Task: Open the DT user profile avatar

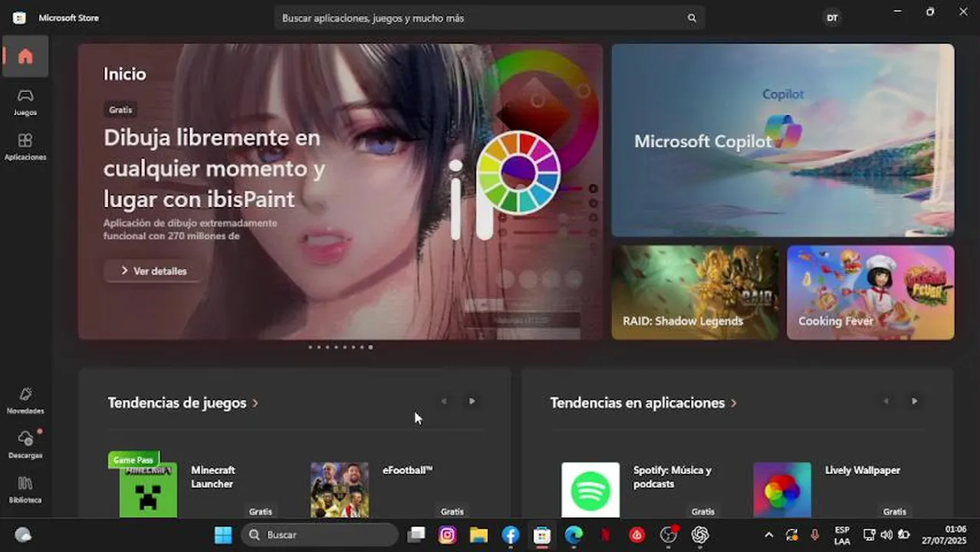Action: [832, 18]
